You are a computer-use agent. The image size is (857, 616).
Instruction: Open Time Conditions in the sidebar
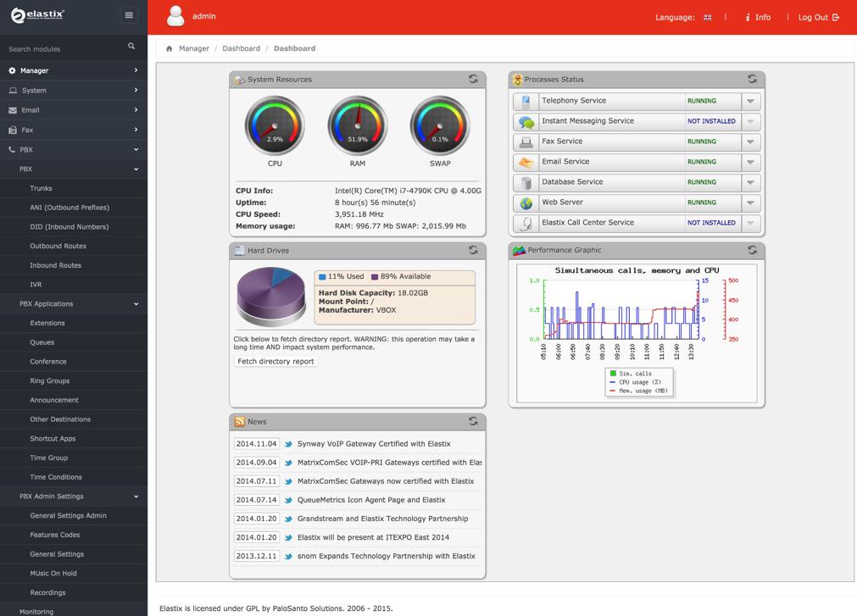click(56, 477)
